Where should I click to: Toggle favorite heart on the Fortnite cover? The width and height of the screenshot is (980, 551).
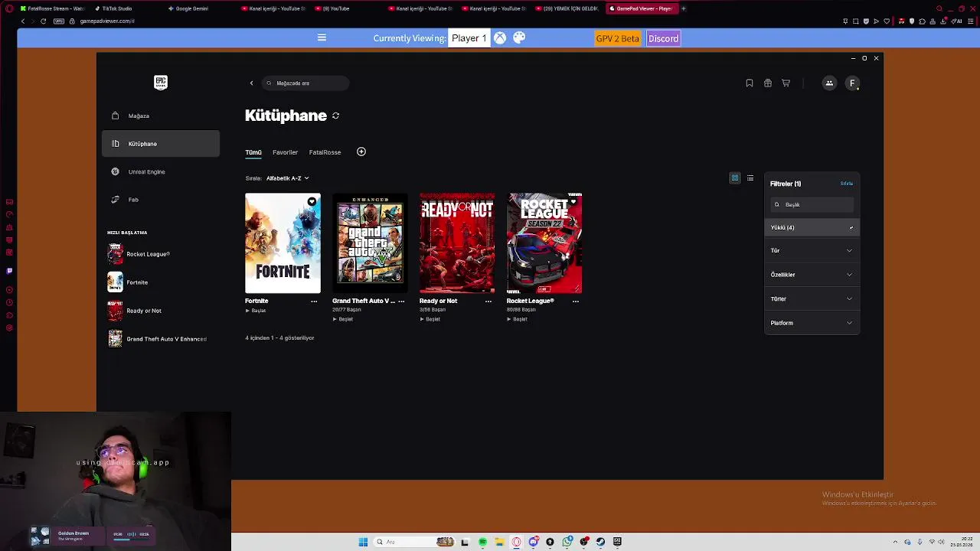click(x=312, y=202)
